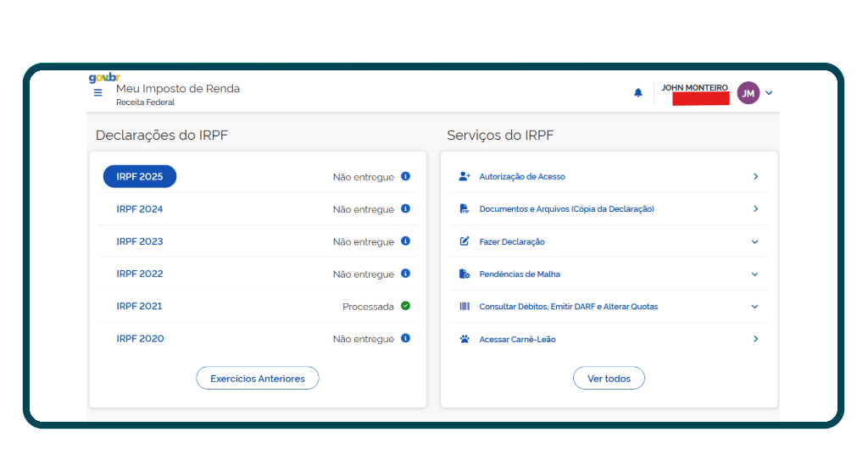Click the barcode icon for Consultar Débitos
868x454 pixels.
[465, 307]
